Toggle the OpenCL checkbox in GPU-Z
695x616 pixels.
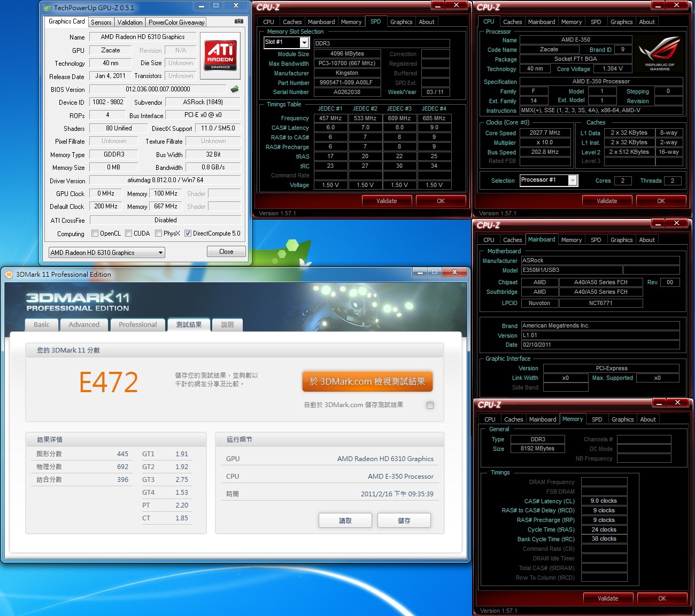point(95,233)
